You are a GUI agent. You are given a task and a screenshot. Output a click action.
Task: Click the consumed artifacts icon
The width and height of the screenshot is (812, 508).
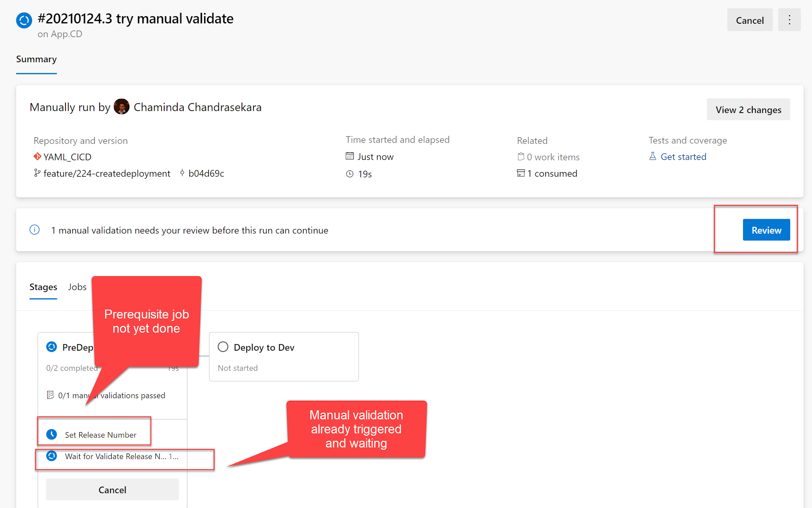pos(521,173)
